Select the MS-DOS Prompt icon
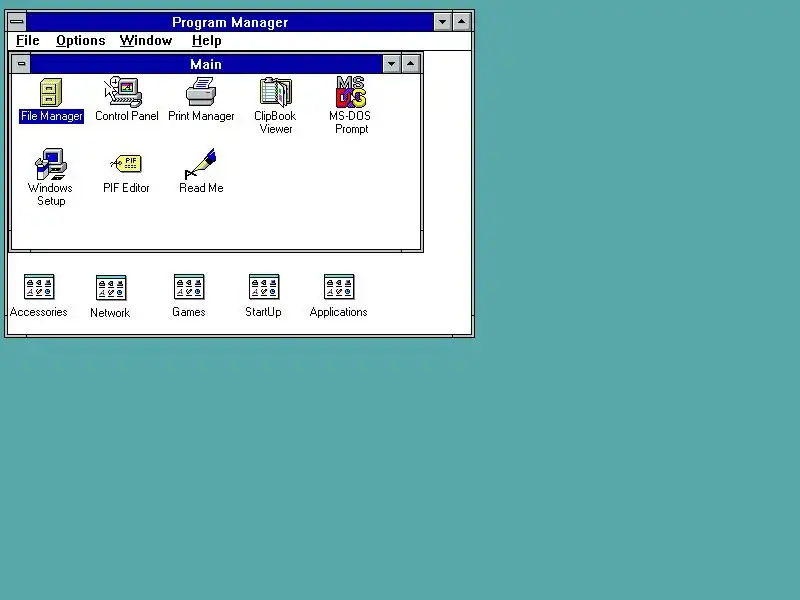Image resolution: width=800 pixels, height=600 pixels. [351, 92]
